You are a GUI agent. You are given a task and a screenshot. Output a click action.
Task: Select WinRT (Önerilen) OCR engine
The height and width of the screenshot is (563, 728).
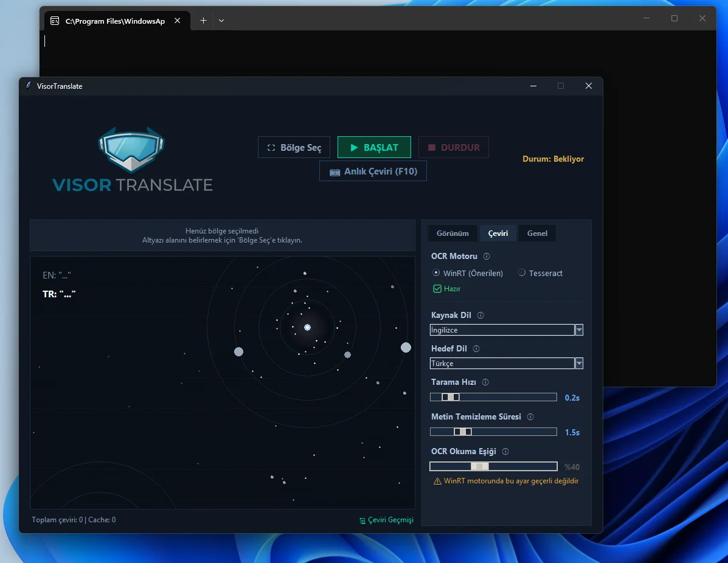[468, 273]
